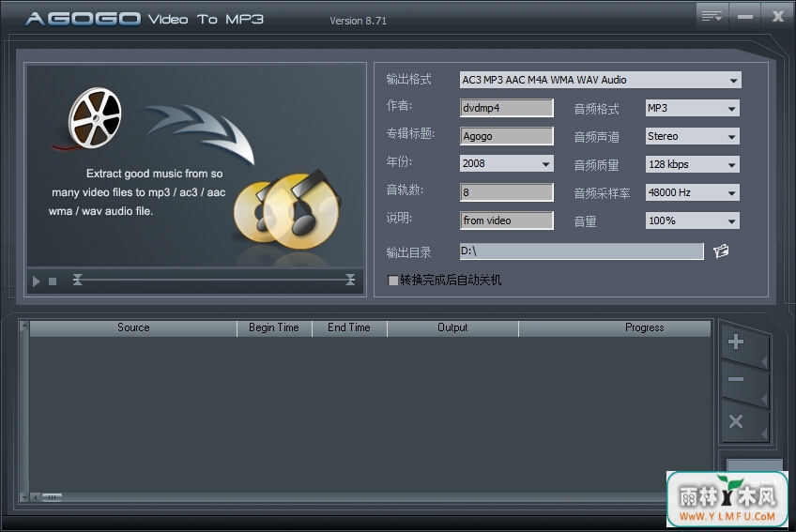Close the Agogo window with X

777,16
